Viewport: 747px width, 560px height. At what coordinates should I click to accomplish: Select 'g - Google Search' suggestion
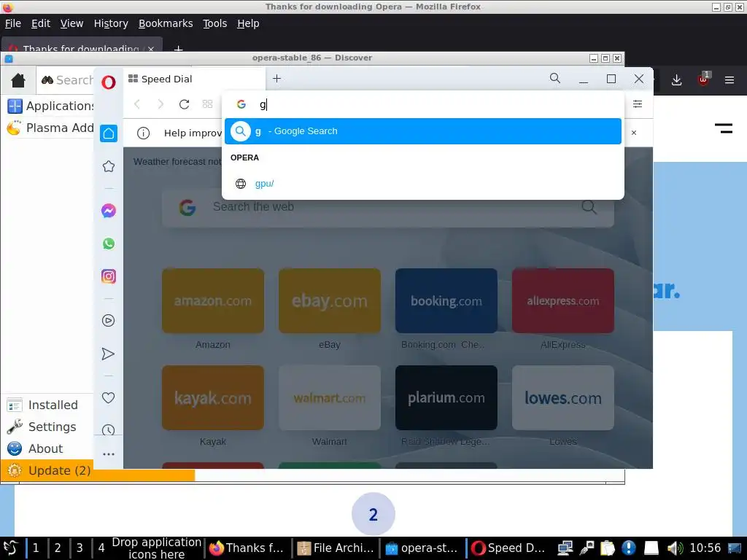click(423, 131)
